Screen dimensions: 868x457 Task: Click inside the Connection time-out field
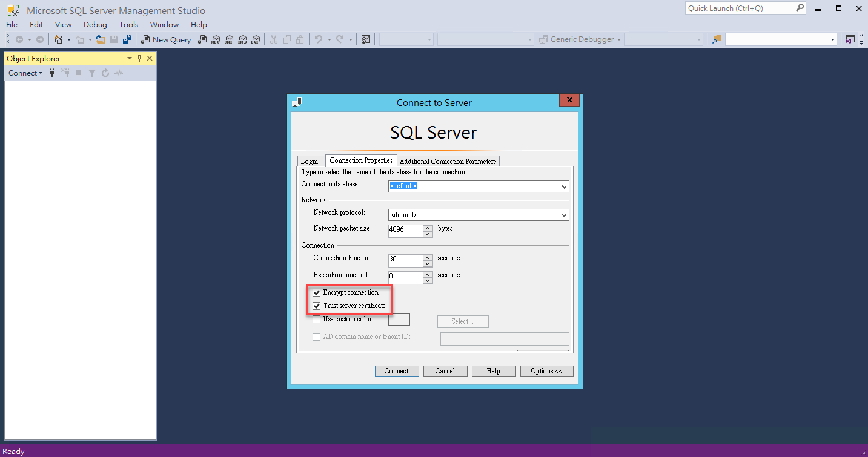pyautogui.click(x=404, y=260)
